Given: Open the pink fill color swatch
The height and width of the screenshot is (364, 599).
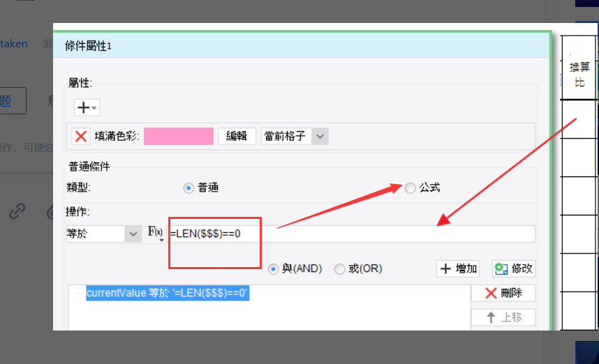Looking at the screenshot, I should coord(179,136).
